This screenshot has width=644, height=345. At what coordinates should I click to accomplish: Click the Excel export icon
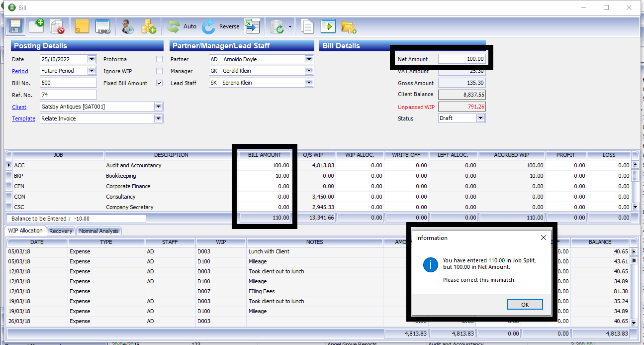tap(252, 26)
